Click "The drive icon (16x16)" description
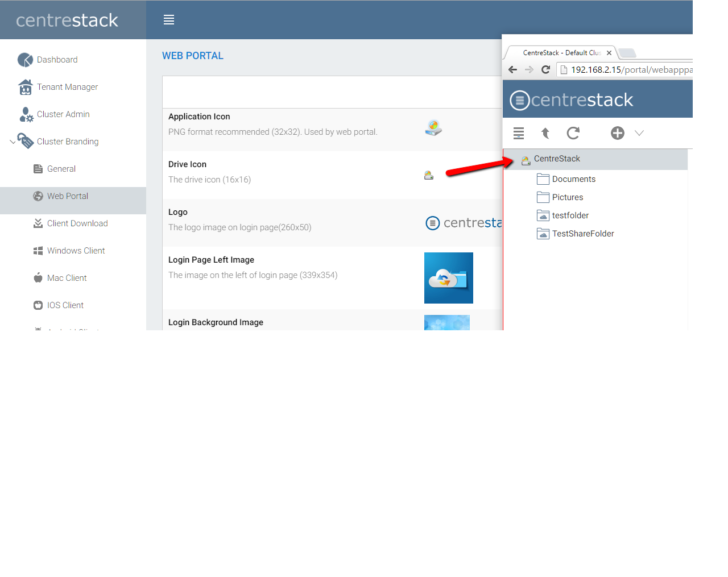 [x=209, y=180]
